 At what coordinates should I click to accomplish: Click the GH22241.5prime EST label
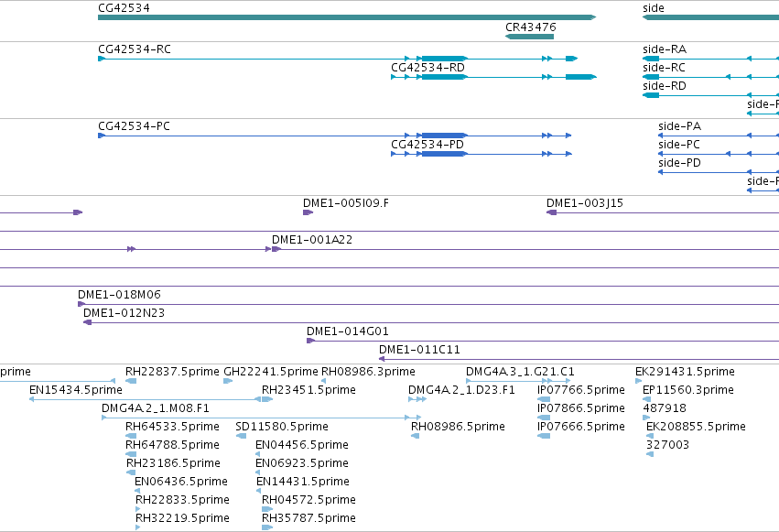(271, 372)
